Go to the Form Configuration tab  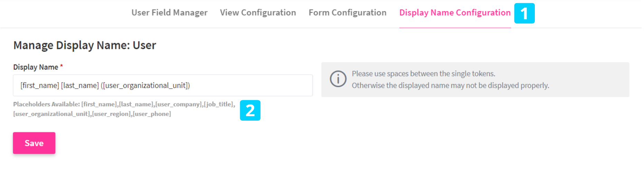click(x=347, y=13)
